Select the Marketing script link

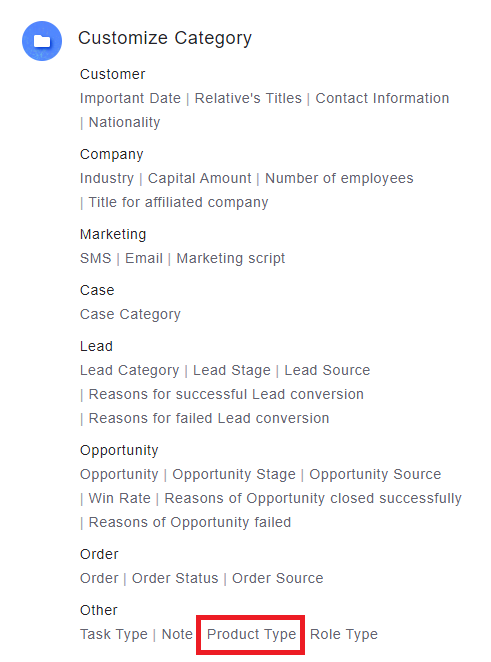pos(231,258)
